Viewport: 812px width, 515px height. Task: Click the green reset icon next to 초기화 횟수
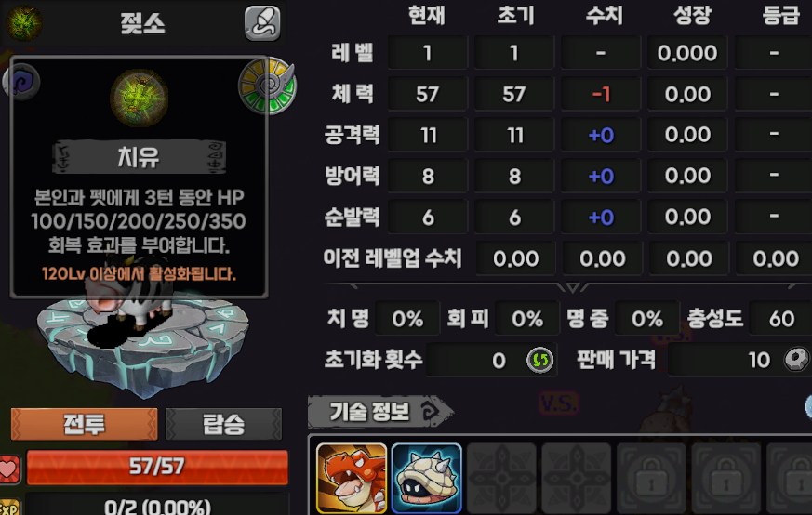click(x=539, y=360)
